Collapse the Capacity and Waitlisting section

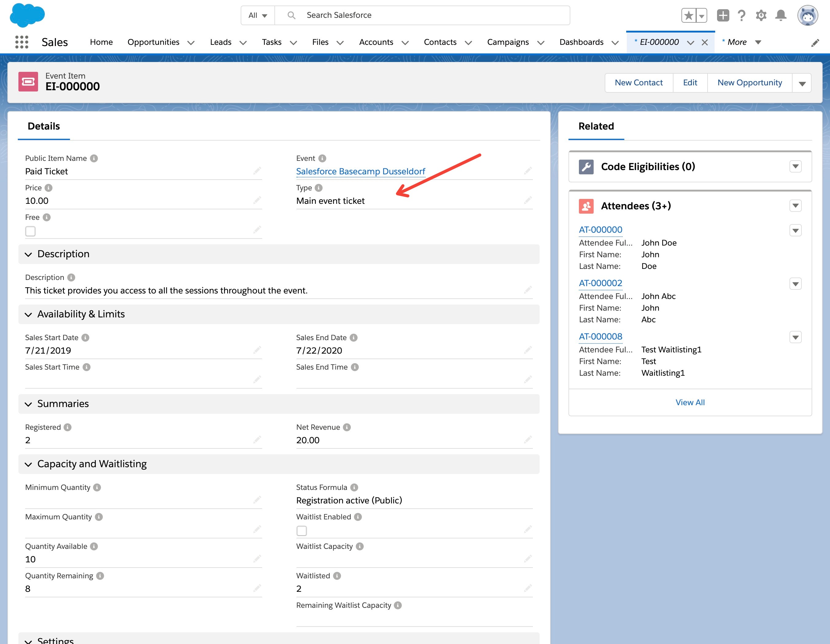pyautogui.click(x=28, y=464)
